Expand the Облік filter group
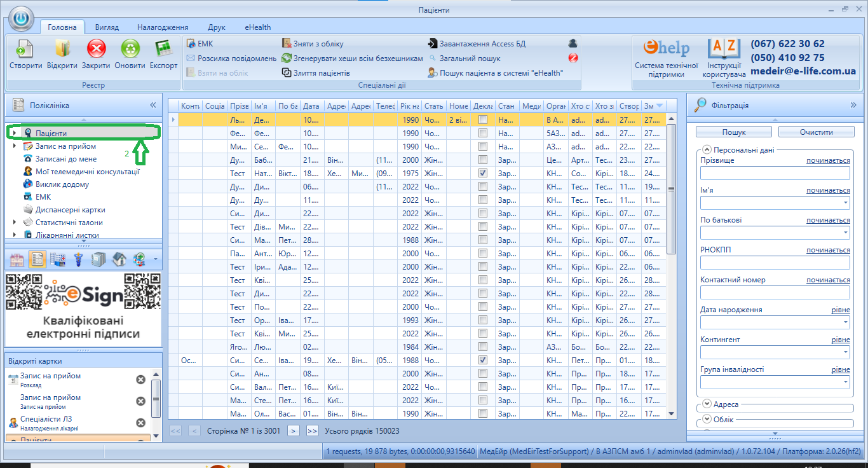 707,419
